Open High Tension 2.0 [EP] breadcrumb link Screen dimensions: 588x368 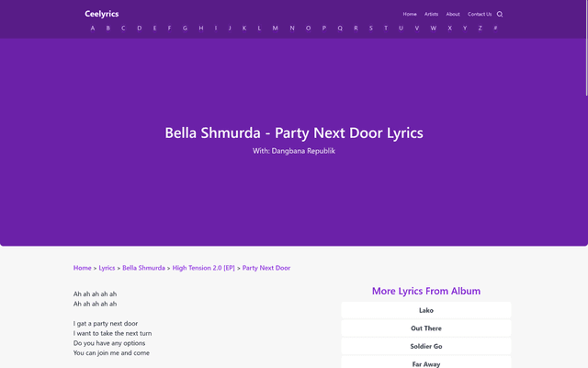pyautogui.click(x=204, y=268)
